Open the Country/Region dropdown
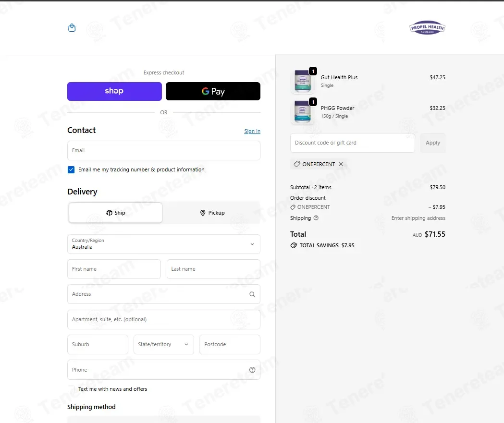504x423 pixels. [164, 244]
